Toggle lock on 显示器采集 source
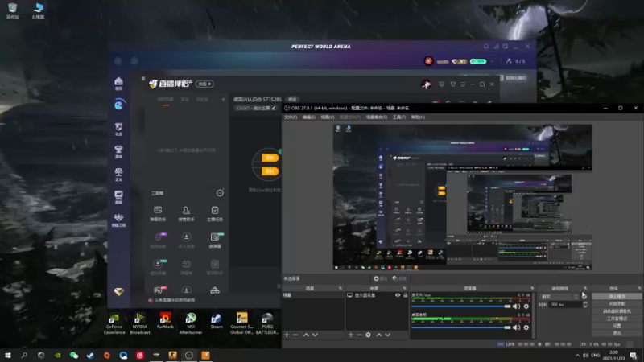644x362 pixels. (405, 295)
